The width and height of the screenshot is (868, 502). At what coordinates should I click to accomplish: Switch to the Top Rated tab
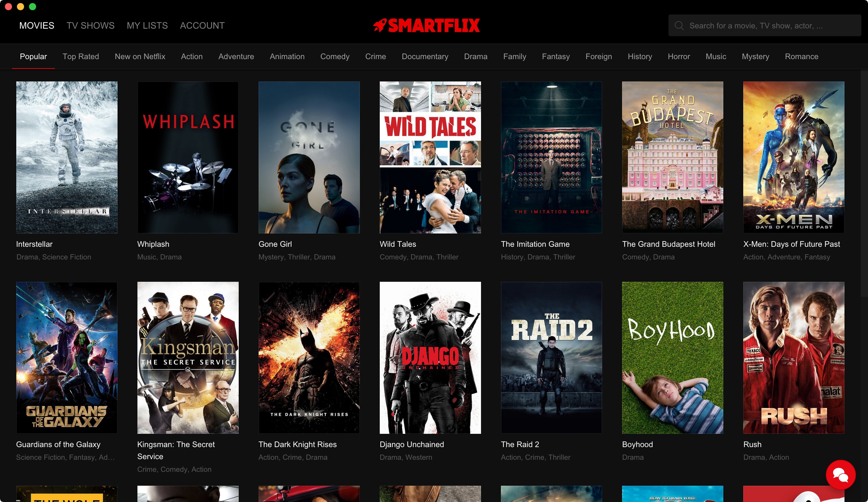(80, 56)
